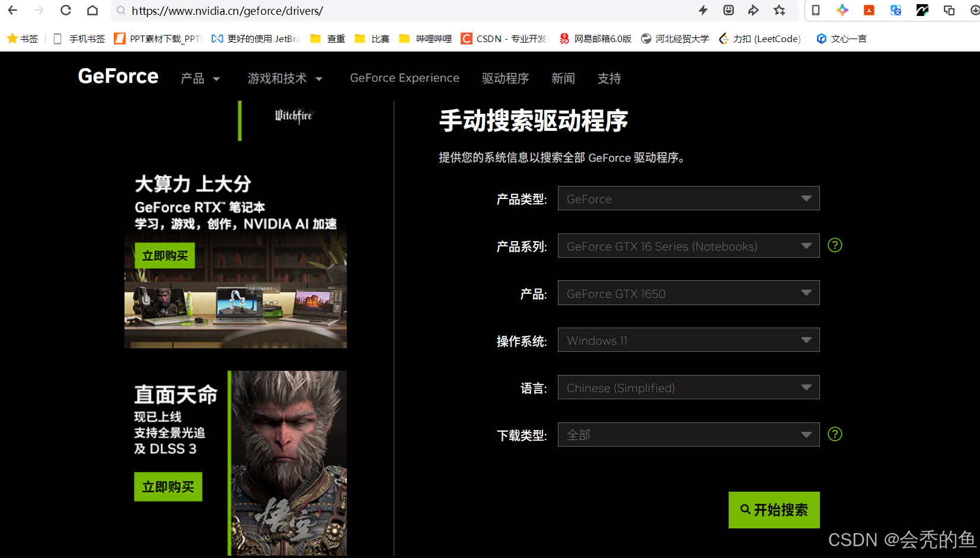Open the 文心一言 bookmark
This screenshot has width=980, height=558.
coord(842,39)
